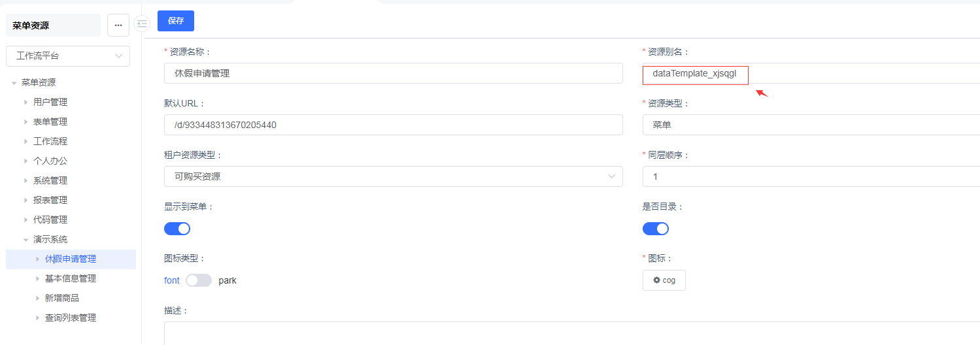Select 查询列表管理 in the tree
Screen dimensions: 980x345
[71, 318]
